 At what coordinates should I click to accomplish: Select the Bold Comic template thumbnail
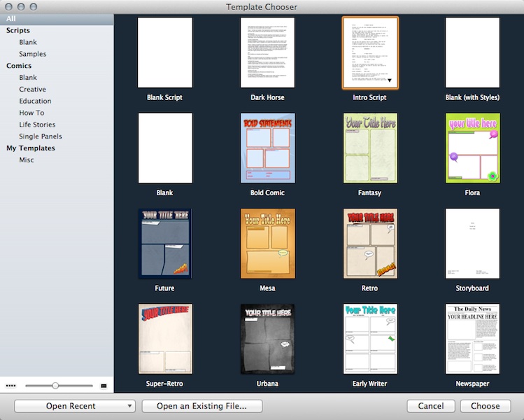(267, 148)
